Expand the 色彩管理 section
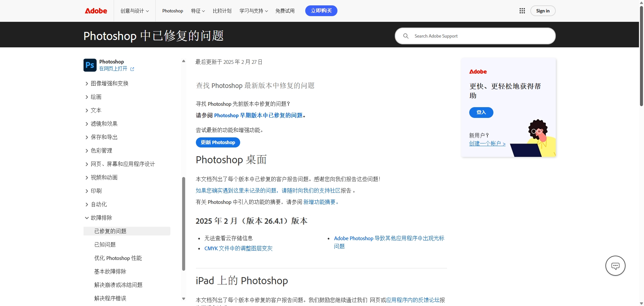The image size is (644, 306). click(x=98, y=150)
